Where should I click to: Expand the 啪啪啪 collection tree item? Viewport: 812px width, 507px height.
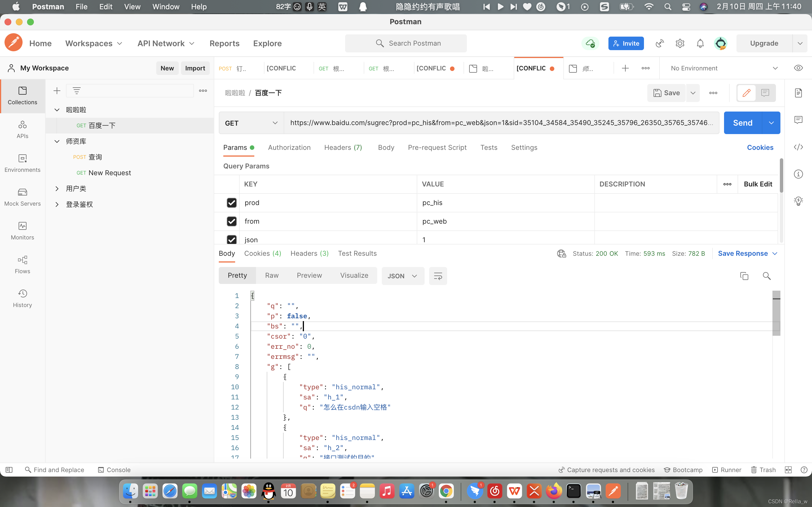pos(57,109)
